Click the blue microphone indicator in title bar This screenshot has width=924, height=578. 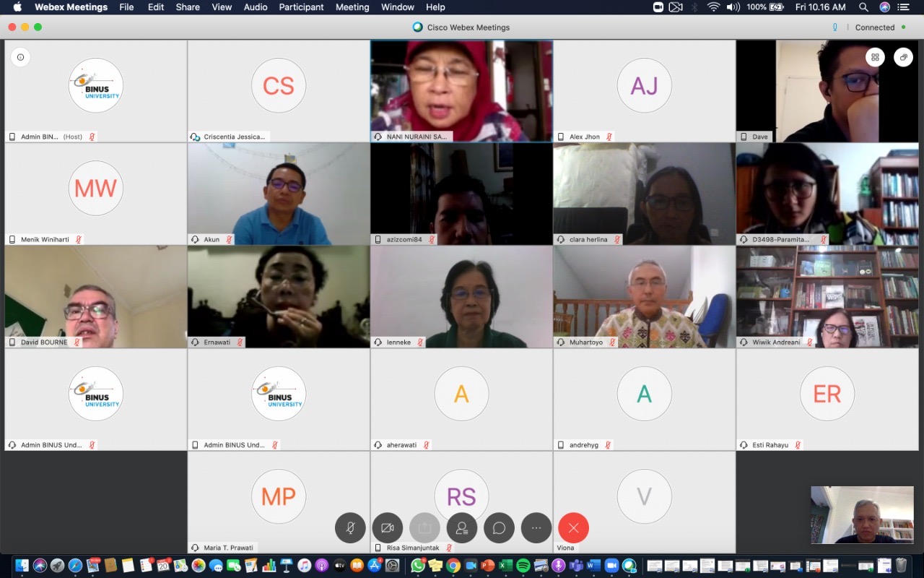[x=835, y=27]
